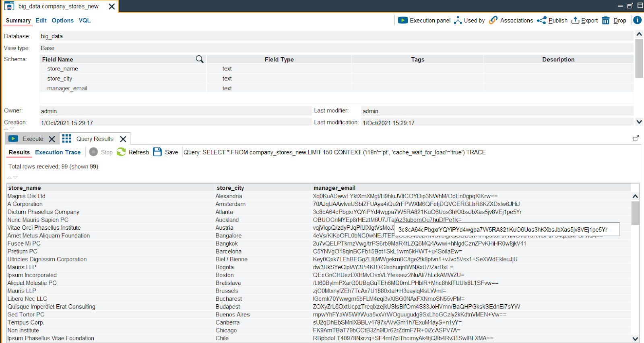644x343 pixels.
Task: Click the Used by button label
Action: point(474,21)
